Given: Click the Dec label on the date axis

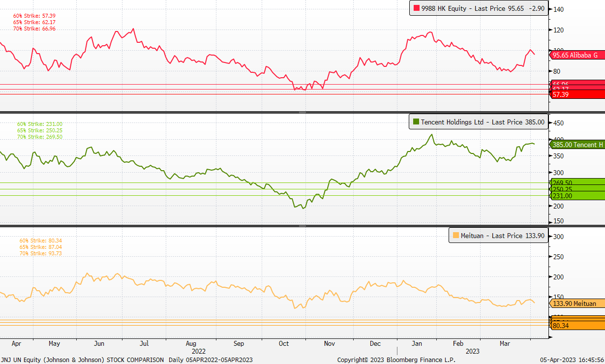Looking at the screenshot, I should (x=375, y=344).
